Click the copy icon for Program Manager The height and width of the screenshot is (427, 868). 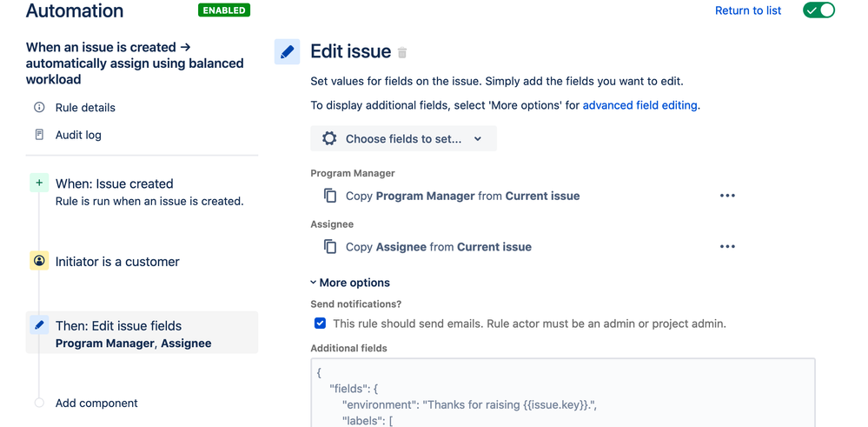click(330, 196)
